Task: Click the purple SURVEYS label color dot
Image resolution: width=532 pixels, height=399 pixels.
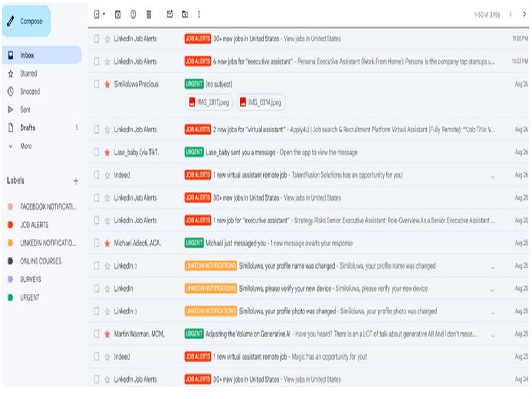Action: pyautogui.click(x=10, y=280)
